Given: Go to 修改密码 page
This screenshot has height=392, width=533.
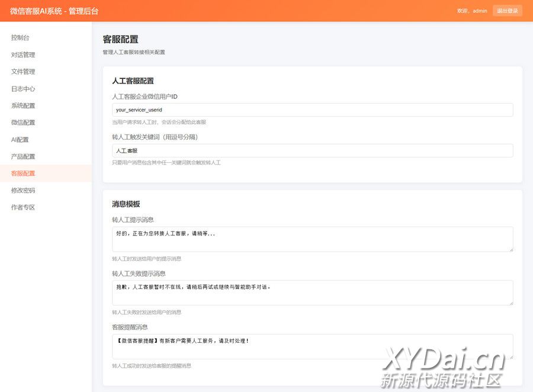Looking at the screenshot, I should (x=23, y=191).
